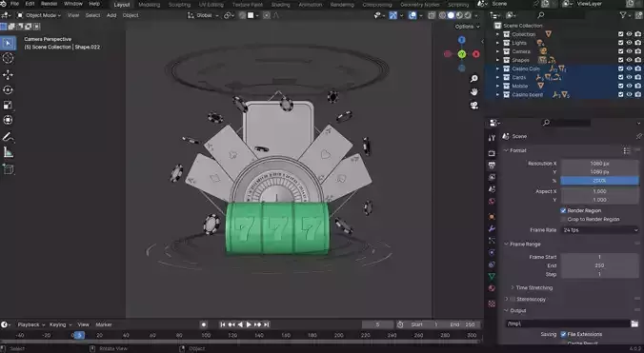Open the Options dropdown in viewport
The width and height of the screenshot is (644, 353).
[x=467, y=27]
